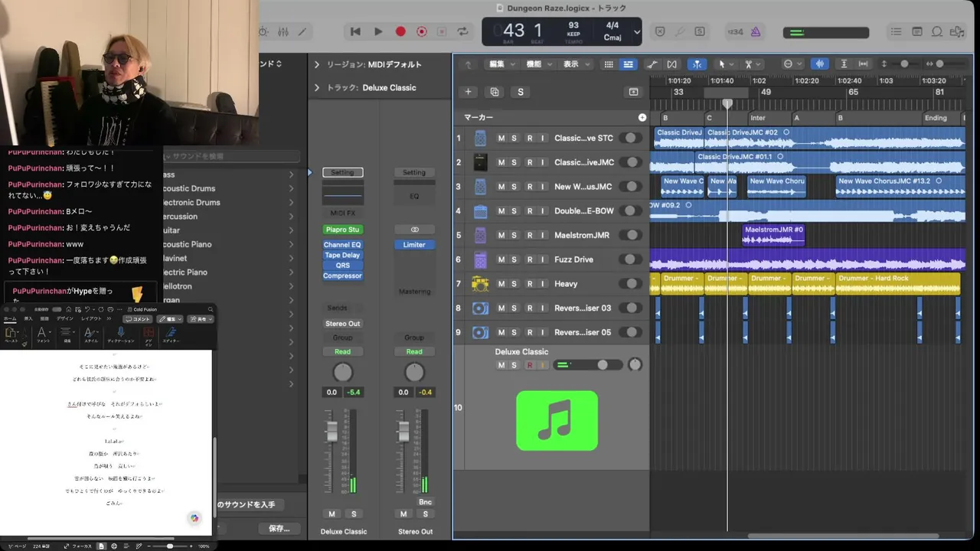Open the scissors tool dropdown

(752, 64)
